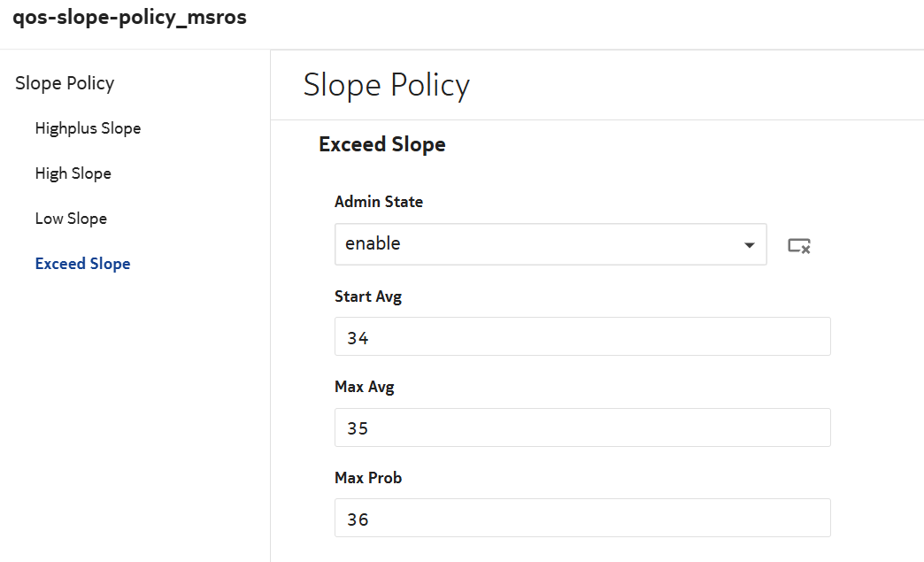Open the Admin State dropdown arrow
The width and height of the screenshot is (924, 562).
[749, 244]
